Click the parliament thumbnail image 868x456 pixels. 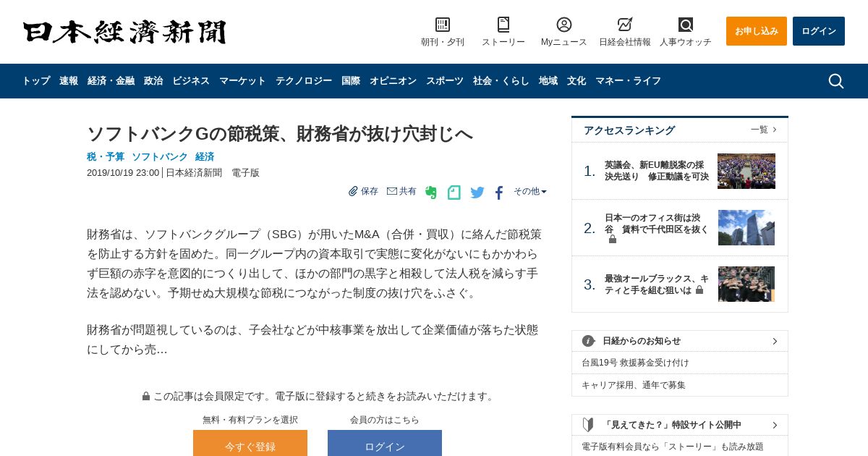(746, 171)
